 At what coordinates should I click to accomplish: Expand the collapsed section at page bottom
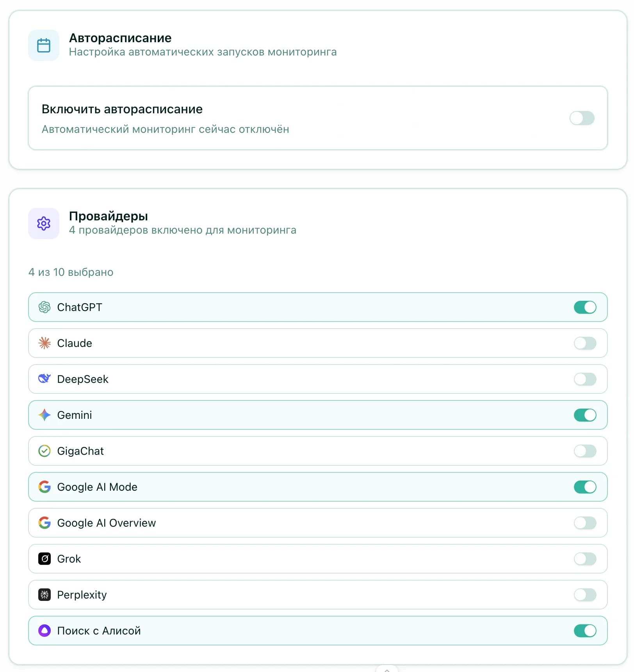pos(387,669)
